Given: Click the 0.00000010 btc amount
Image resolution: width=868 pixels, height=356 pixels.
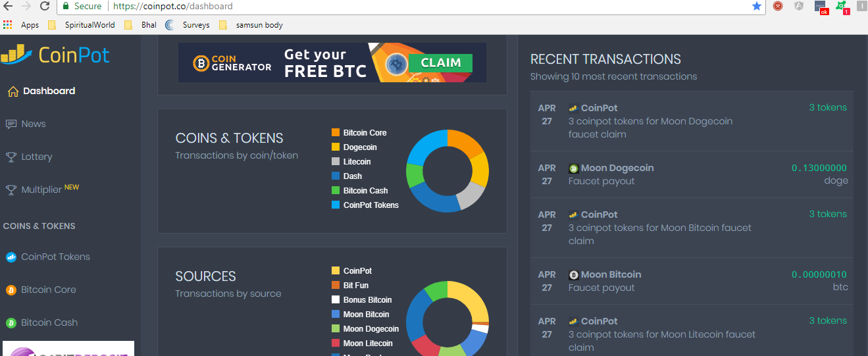Looking at the screenshot, I should pos(819,275).
